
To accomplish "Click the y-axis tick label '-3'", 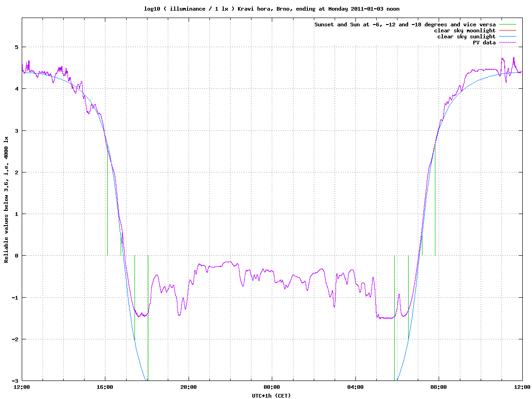I will (x=15, y=381).
